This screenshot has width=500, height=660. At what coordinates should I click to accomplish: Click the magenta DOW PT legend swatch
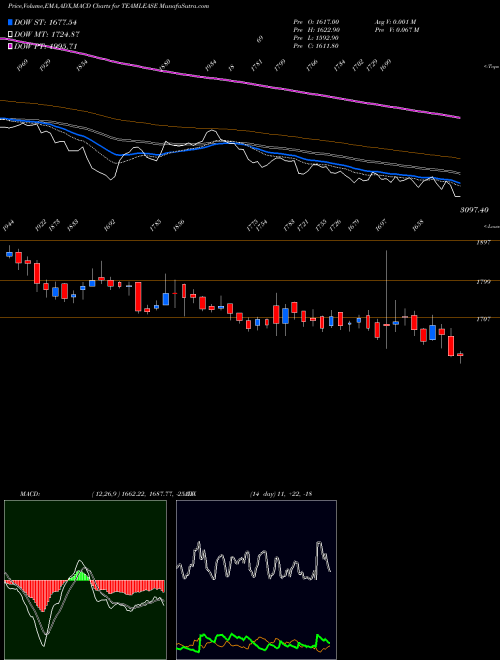tap(10, 46)
